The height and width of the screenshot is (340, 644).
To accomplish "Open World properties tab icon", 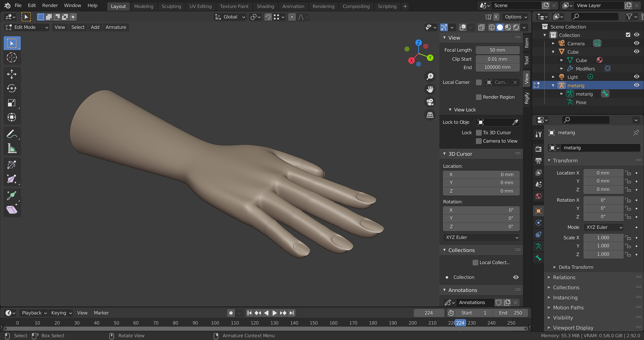I will pos(539,196).
